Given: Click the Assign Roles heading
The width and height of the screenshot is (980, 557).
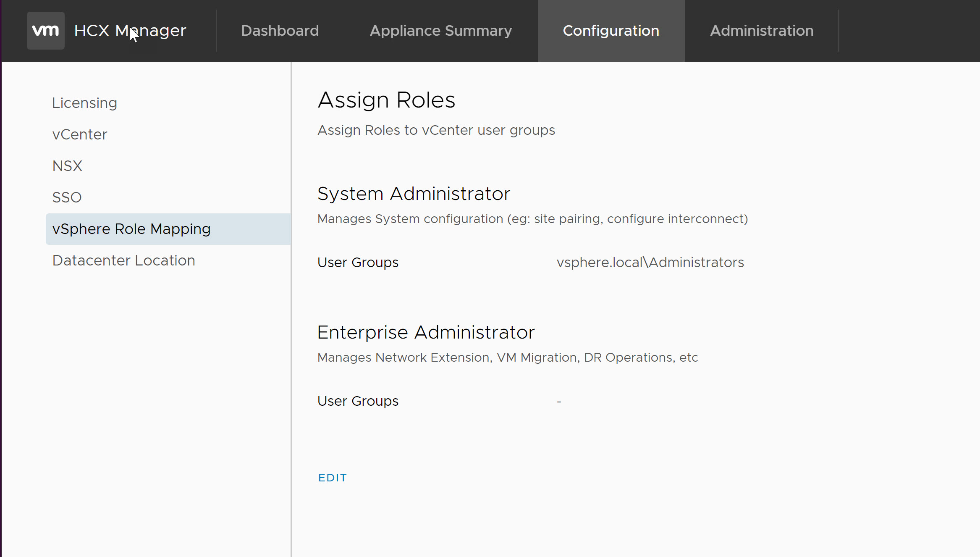Looking at the screenshot, I should coord(386,100).
